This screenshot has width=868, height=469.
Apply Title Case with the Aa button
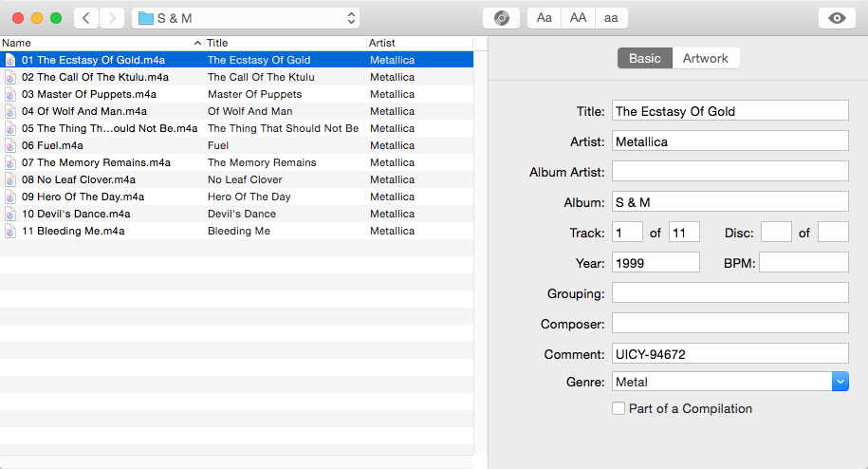click(x=545, y=18)
